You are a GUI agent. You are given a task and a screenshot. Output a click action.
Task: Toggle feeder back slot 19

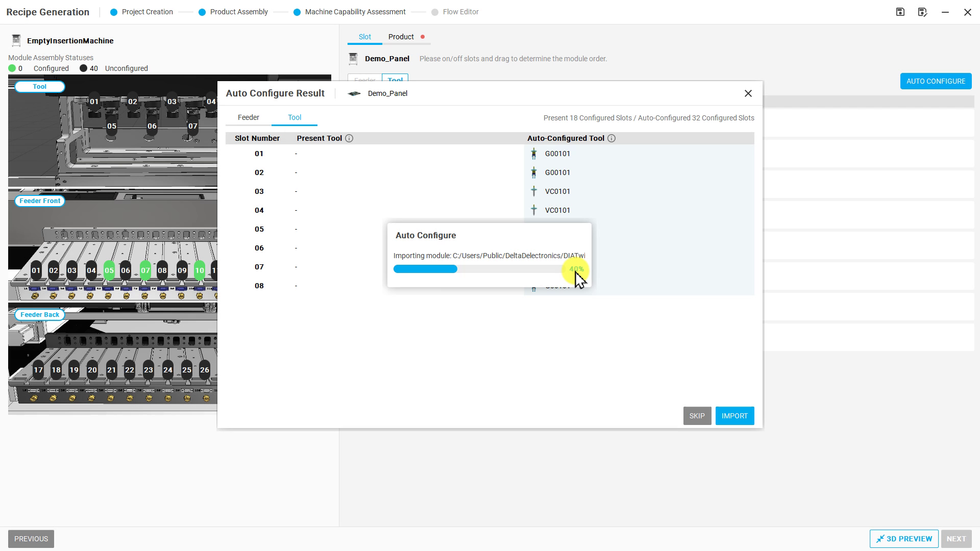(74, 370)
